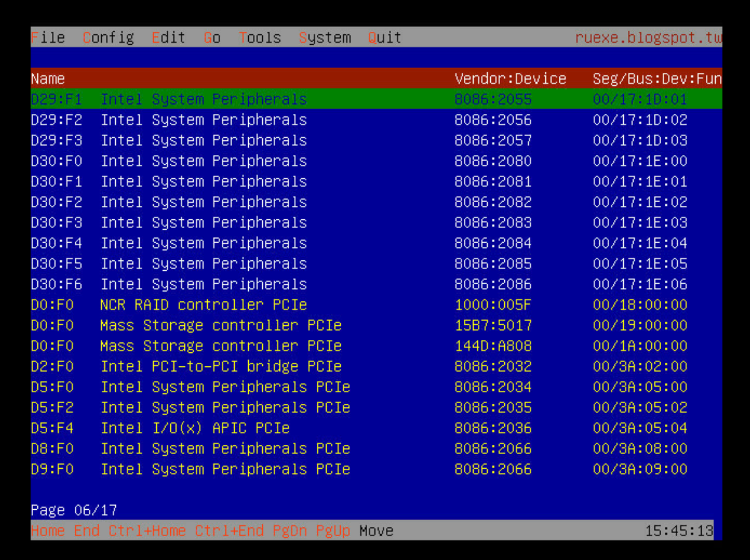750x560 pixels.
Task: Select the NCR RAID controller PCIe row
Action: pos(376,305)
